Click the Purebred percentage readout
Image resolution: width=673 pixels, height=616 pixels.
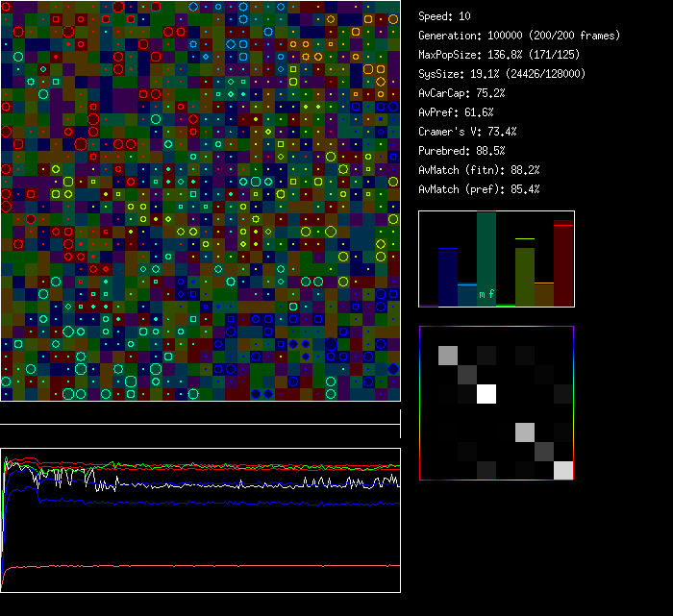(x=461, y=151)
